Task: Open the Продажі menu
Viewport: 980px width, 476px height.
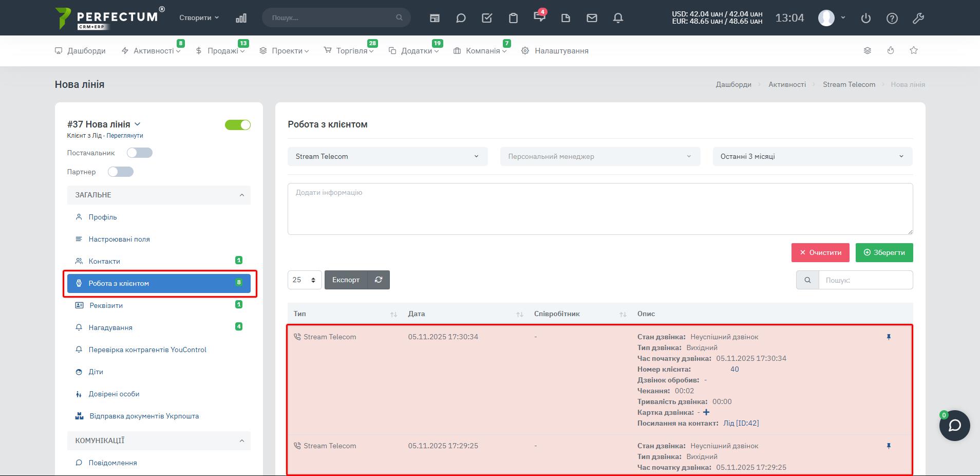Action: [x=222, y=51]
